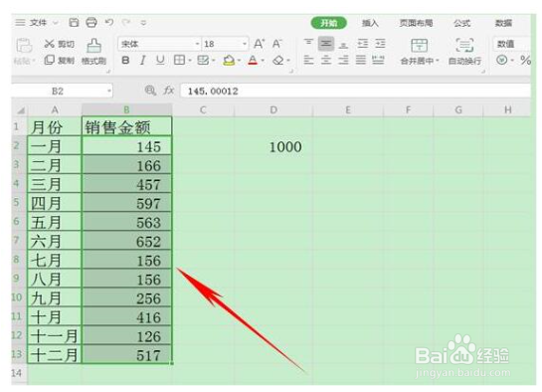Image resolution: width=542 pixels, height=392 pixels.
Task: Click formula bar showing 145.00012
Action: 355,91
